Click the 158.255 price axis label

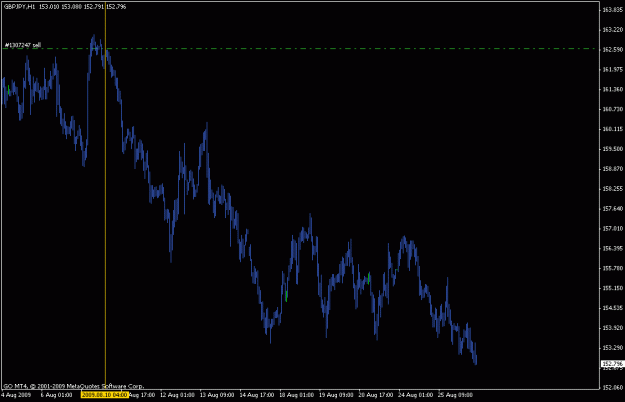coord(612,189)
